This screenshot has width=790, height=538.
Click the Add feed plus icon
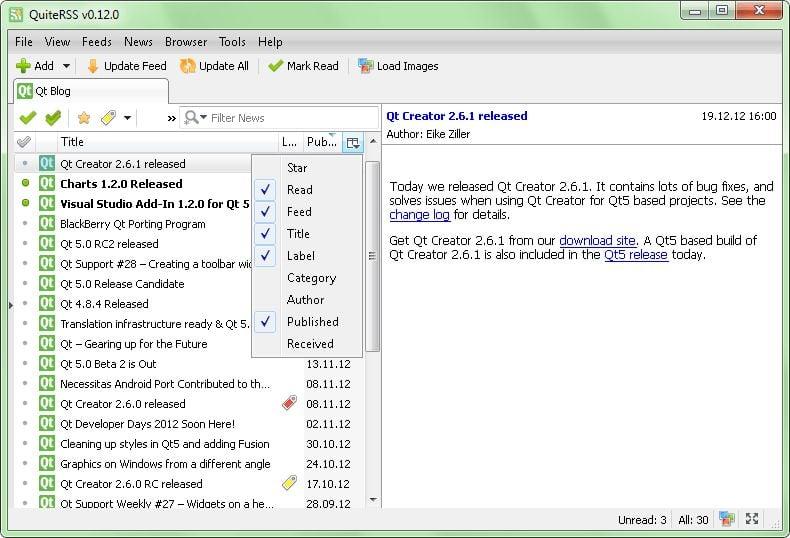click(23, 66)
